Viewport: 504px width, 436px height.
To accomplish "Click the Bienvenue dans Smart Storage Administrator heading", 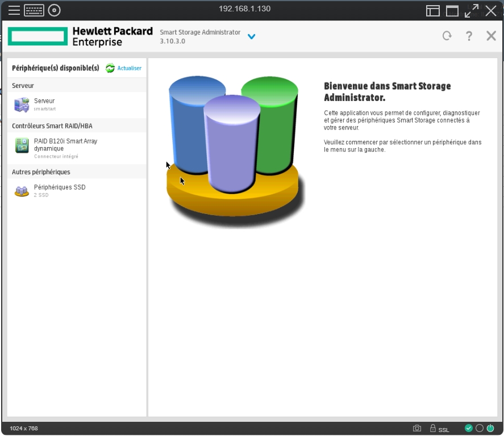I will click(x=388, y=92).
